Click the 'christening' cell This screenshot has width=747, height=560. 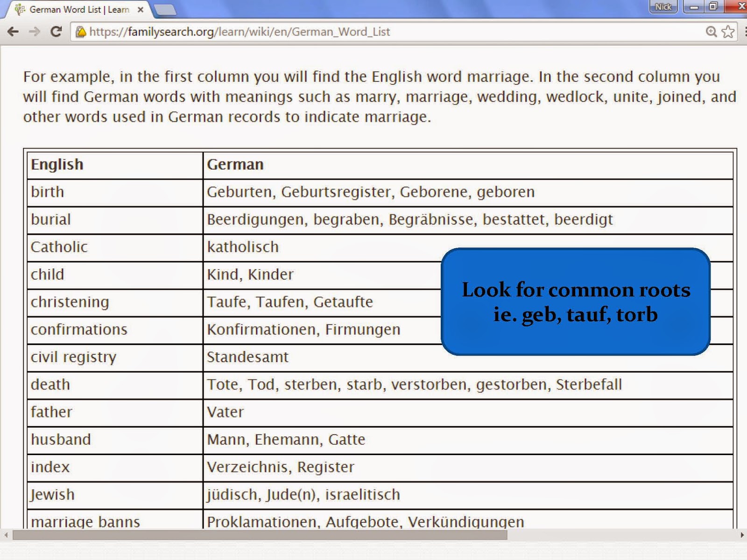click(115, 303)
